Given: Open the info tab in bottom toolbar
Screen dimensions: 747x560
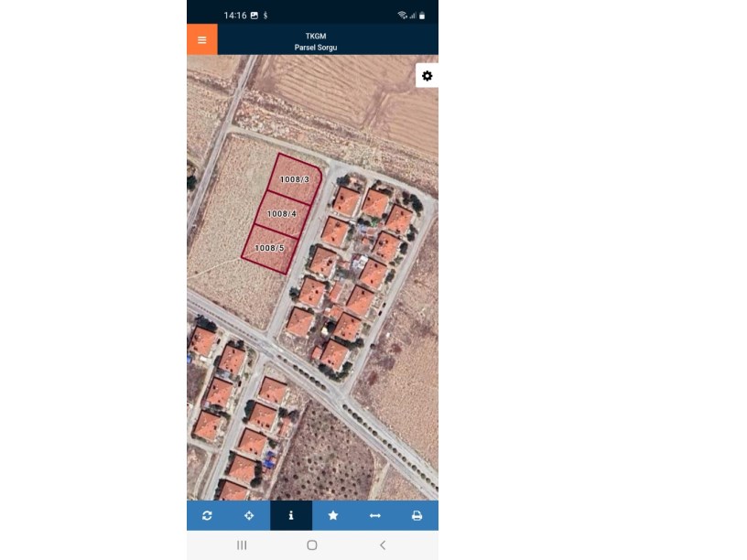Looking at the screenshot, I should coord(291,515).
